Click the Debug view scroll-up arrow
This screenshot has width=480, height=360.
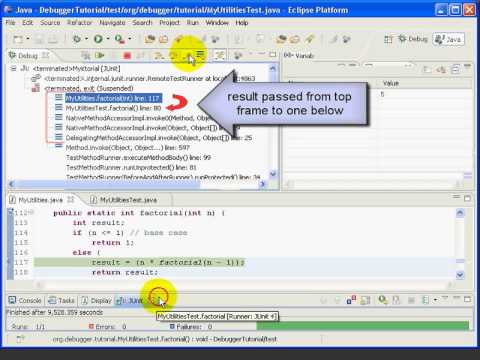coord(273,69)
